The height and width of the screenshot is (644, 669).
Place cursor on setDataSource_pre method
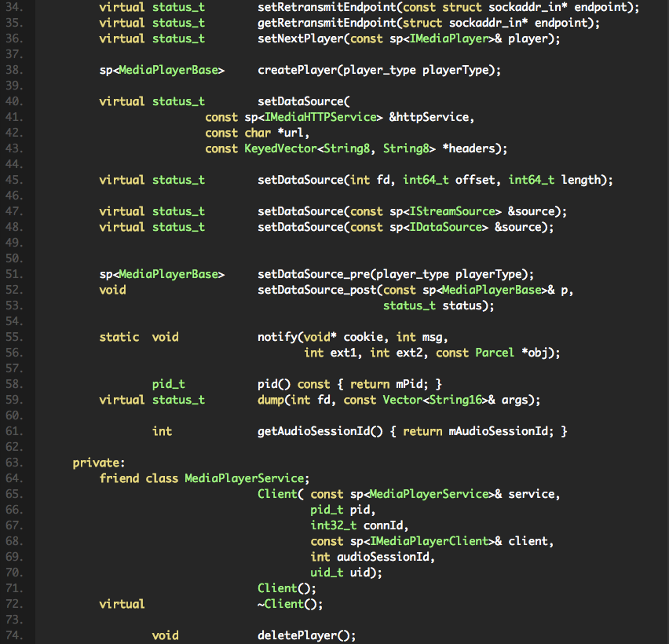tap(313, 274)
